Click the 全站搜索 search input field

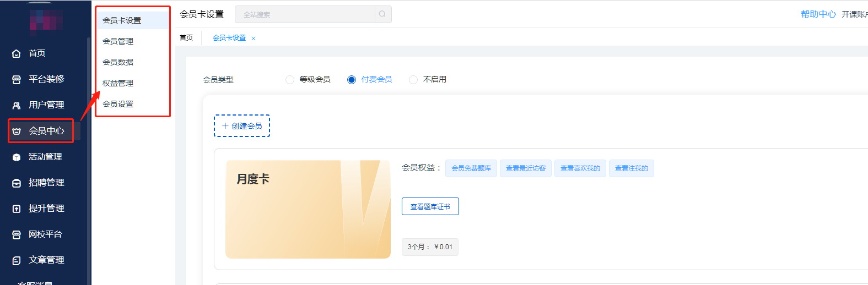[x=305, y=14]
